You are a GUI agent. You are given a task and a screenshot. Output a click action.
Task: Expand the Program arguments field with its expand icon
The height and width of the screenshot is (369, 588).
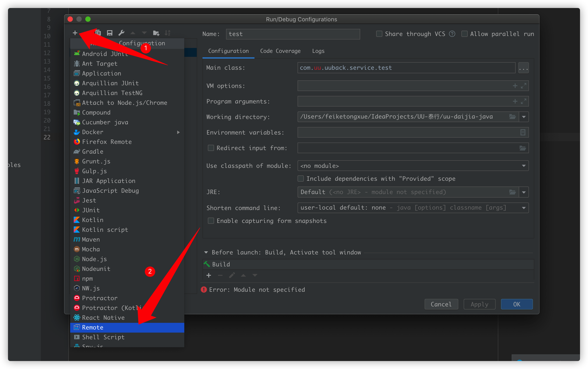coord(523,101)
